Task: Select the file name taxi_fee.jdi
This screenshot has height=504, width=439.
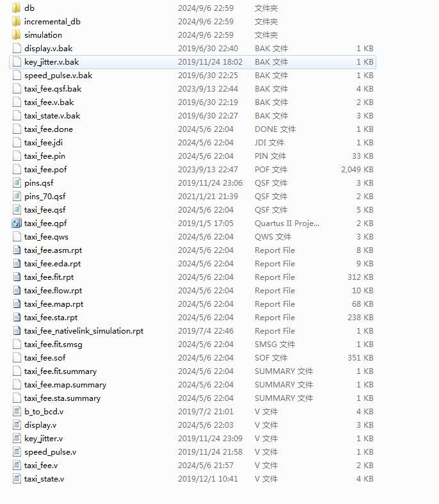Action: (x=44, y=142)
